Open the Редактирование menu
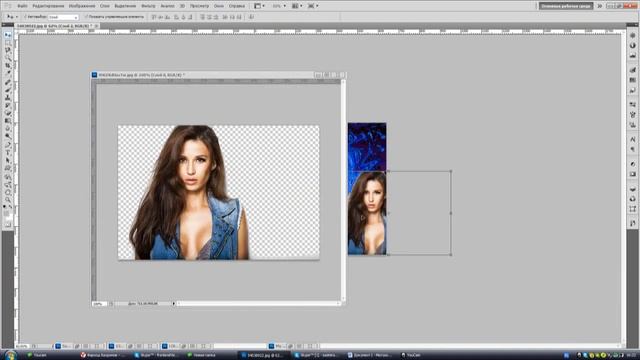Screen dimensions: 640x360 pos(48,6)
